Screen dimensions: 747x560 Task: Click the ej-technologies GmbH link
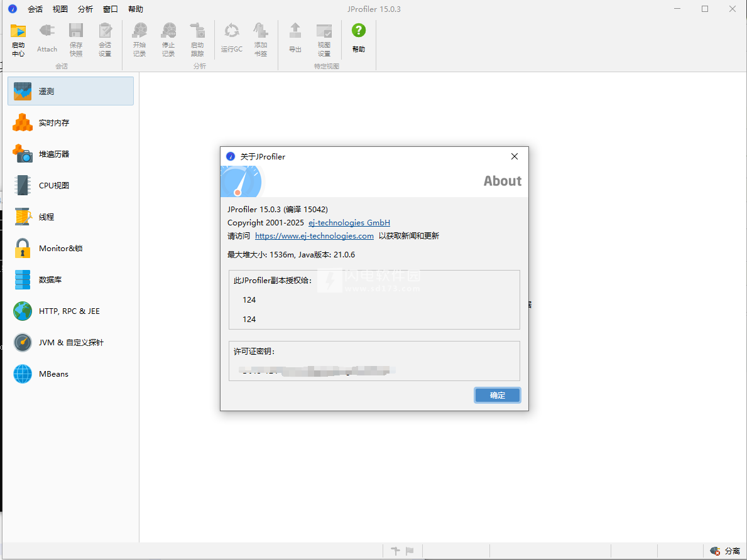[349, 223]
